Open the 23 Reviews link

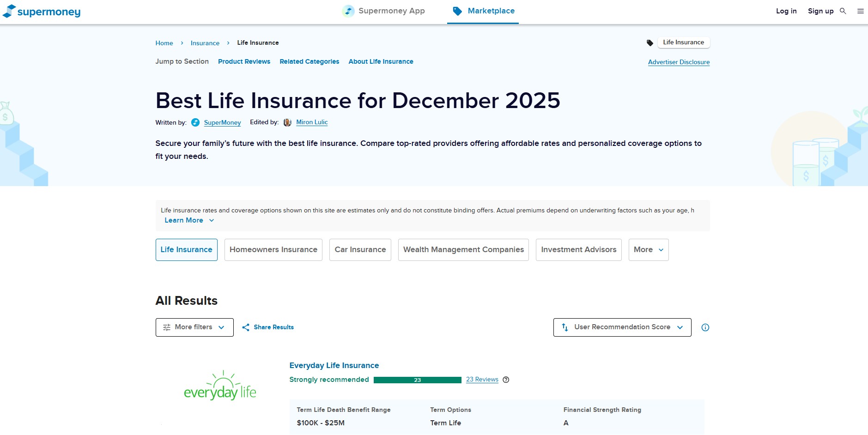[x=482, y=380]
